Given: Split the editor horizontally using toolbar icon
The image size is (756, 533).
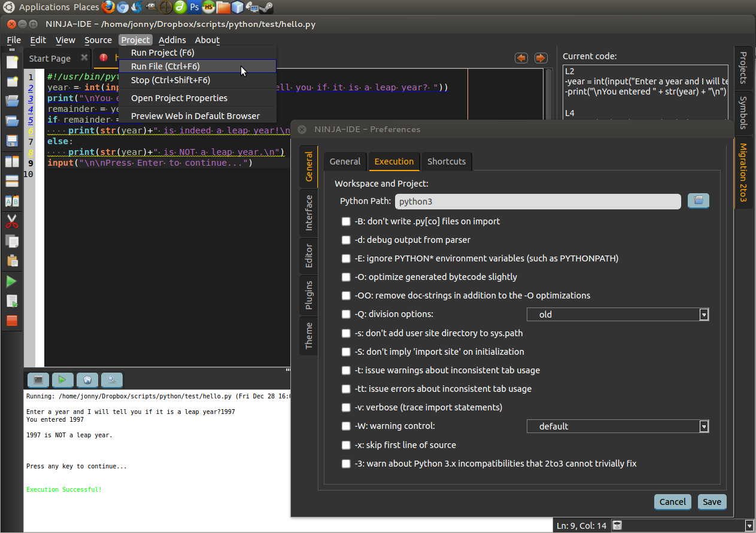Looking at the screenshot, I should tap(12, 181).
